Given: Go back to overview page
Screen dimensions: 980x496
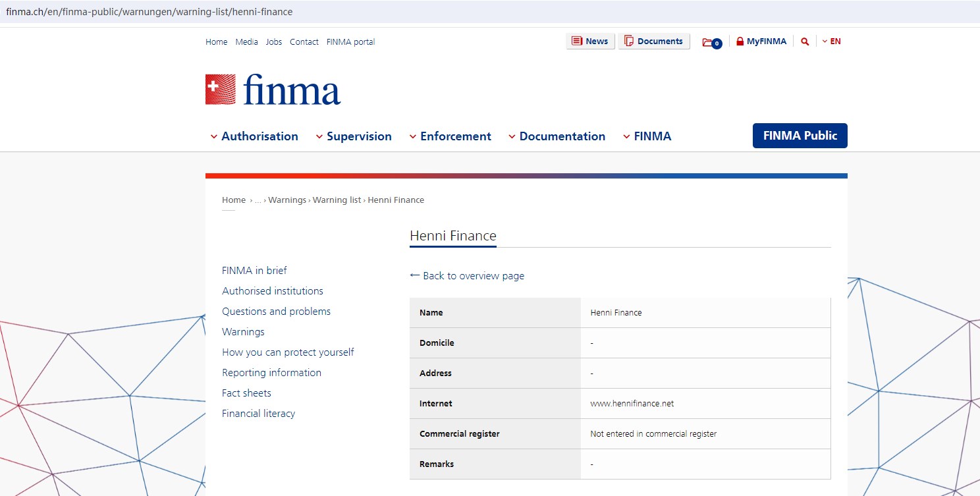Looking at the screenshot, I should coord(467,276).
